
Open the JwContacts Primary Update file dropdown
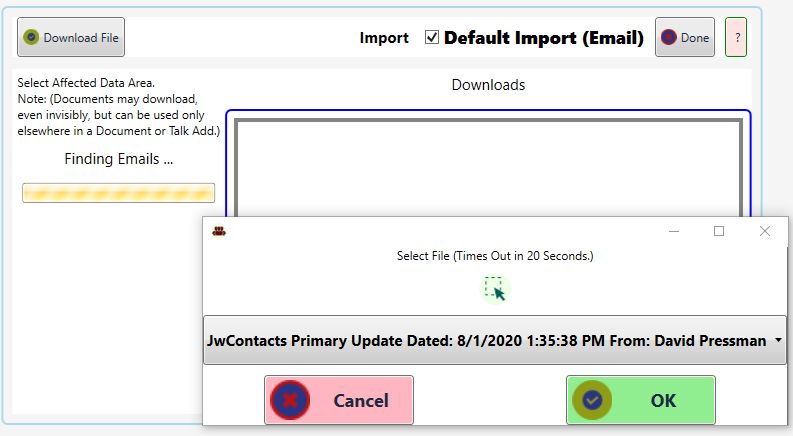pos(495,340)
